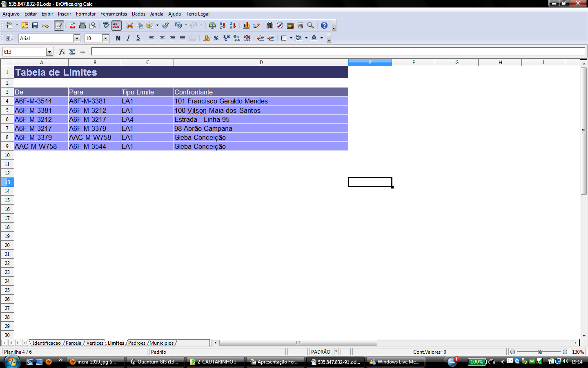Export directly as PDF icon
Image resolution: width=588 pixels, height=368 pixels.
(72, 25)
